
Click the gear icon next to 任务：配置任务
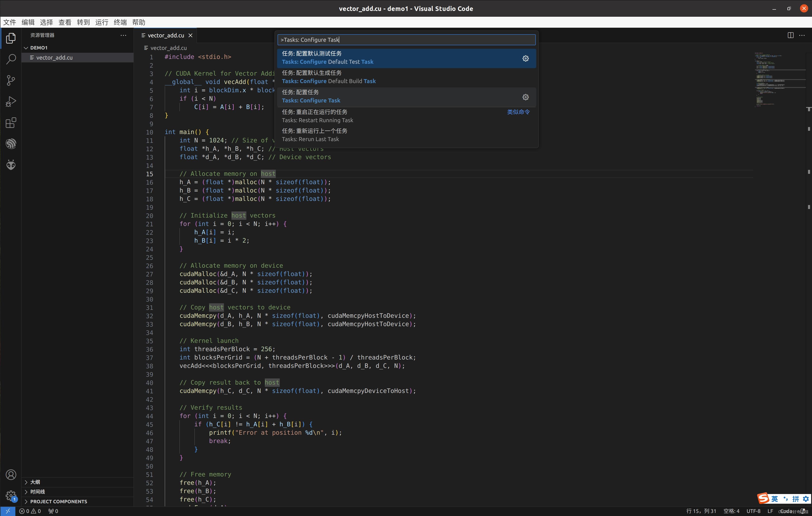pyautogui.click(x=525, y=96)
